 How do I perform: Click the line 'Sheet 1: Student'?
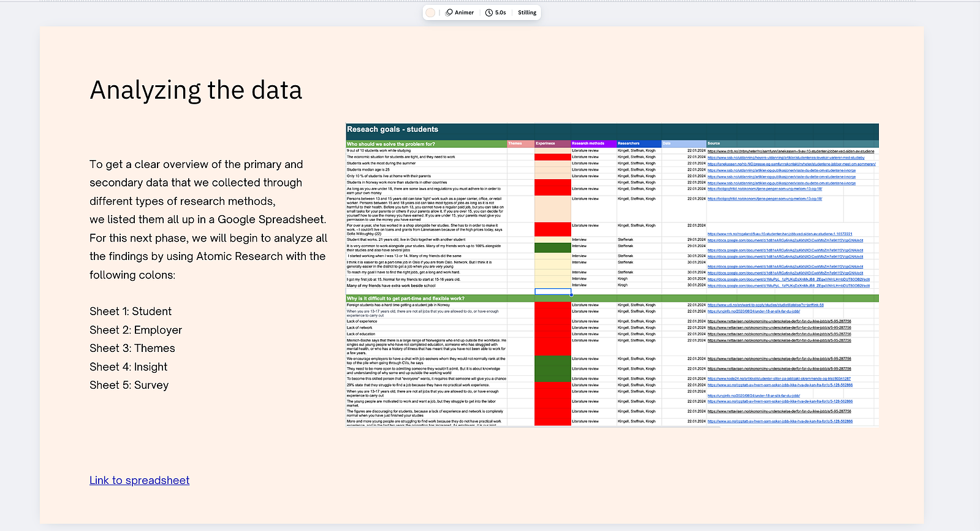(x=131, y=311)
